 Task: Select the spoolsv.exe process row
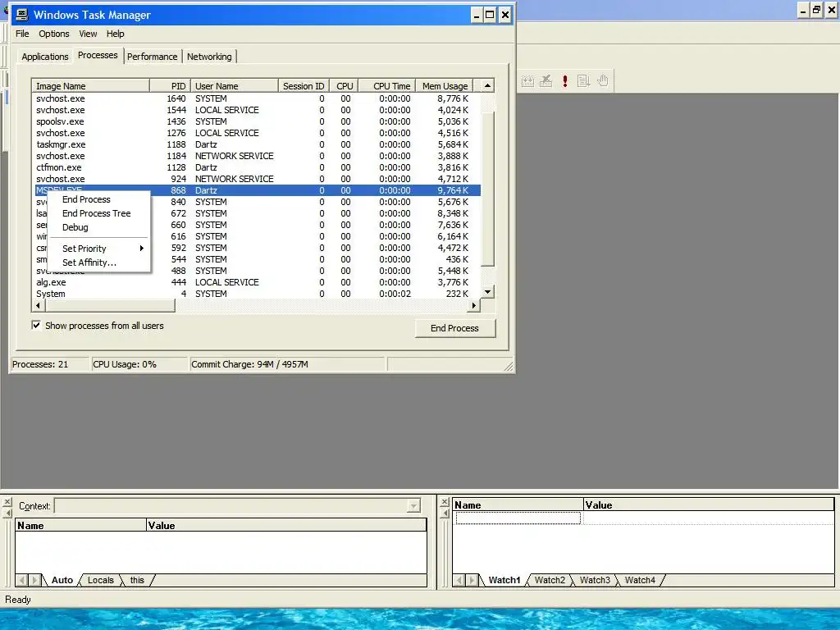coord(256,121)
